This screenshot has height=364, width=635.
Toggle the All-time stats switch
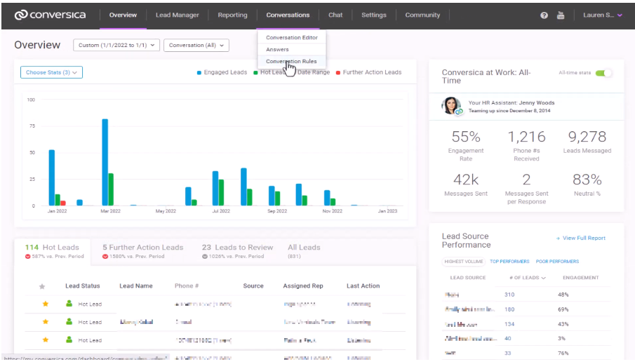[603, 73]
